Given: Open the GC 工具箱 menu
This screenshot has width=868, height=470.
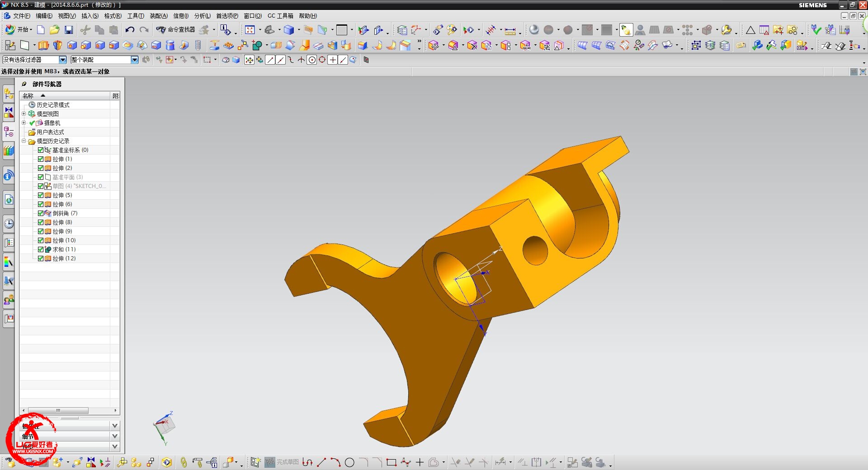Looking at the screenshot, I should coord(280,16).
